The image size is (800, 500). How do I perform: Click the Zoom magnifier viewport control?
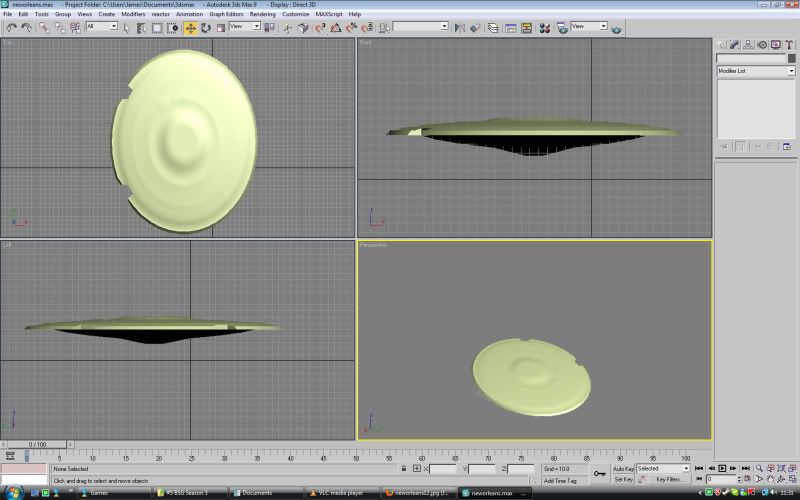coord(759,468)
